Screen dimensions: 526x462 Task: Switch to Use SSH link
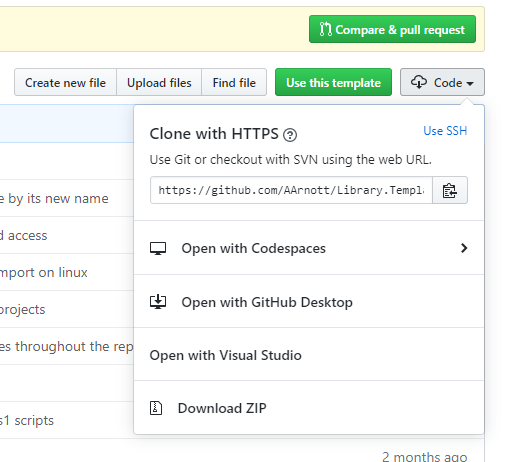(x=445, y=131)
